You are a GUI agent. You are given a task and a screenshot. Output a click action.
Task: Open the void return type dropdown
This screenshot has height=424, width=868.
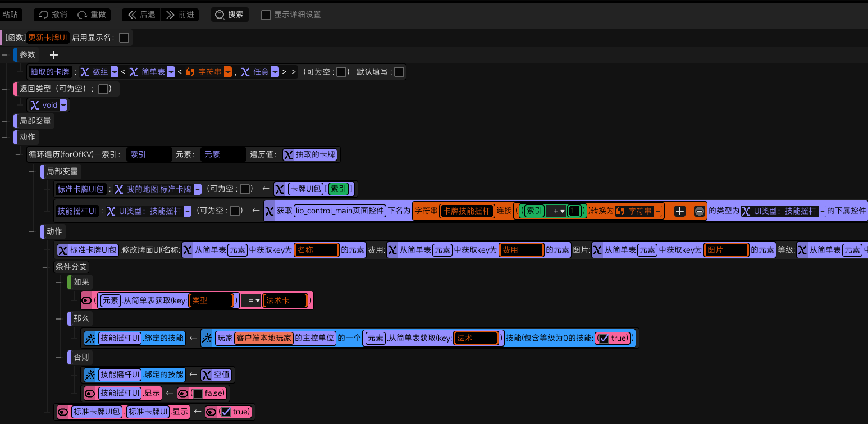click(63, 105)
